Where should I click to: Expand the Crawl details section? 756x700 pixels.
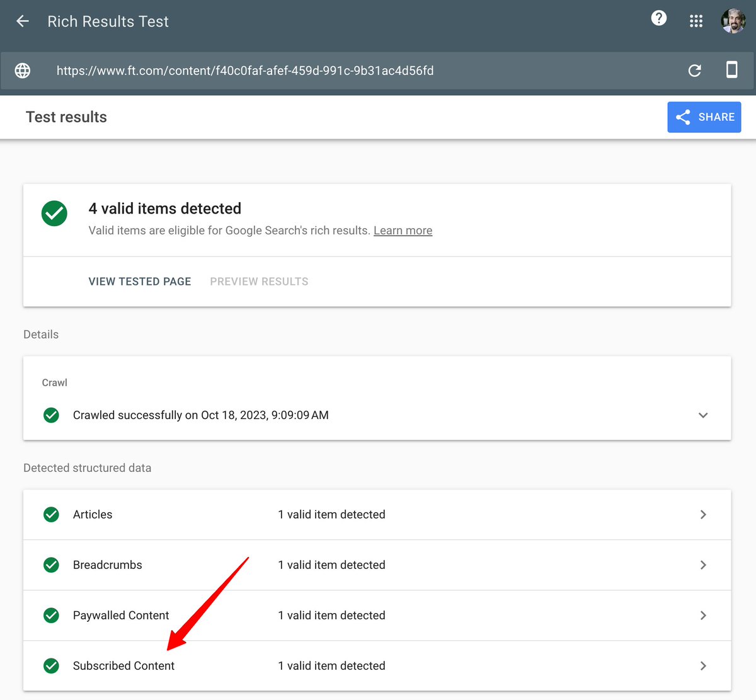703,415
